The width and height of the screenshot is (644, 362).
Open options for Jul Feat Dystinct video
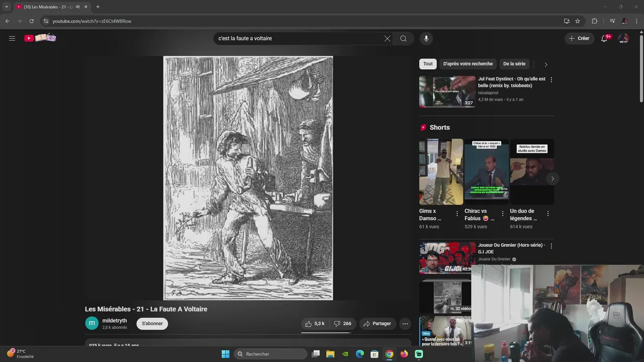pyautogui.click(x=551, y=79)
